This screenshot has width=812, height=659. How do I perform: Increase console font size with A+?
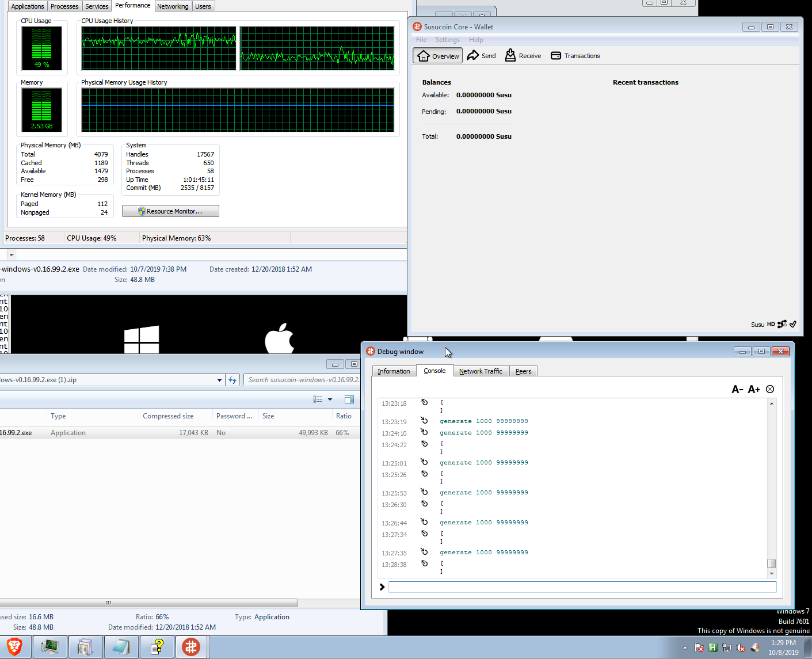(x=754, y=390)
